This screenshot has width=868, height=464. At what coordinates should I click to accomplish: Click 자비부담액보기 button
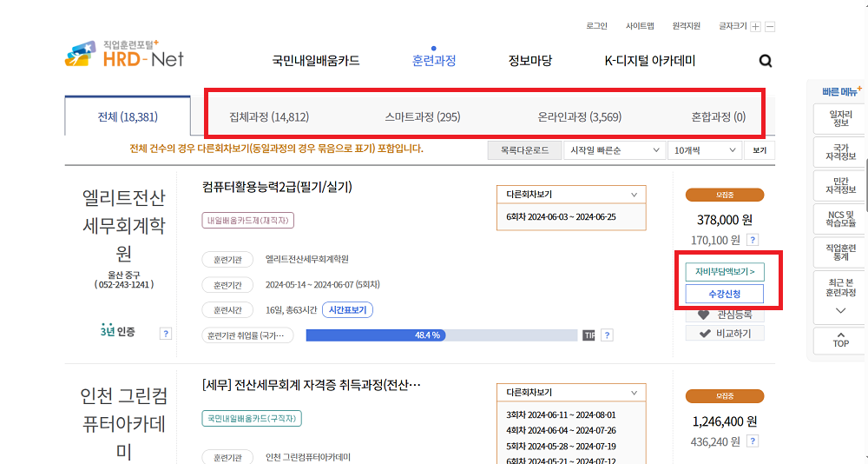(725, 272)
